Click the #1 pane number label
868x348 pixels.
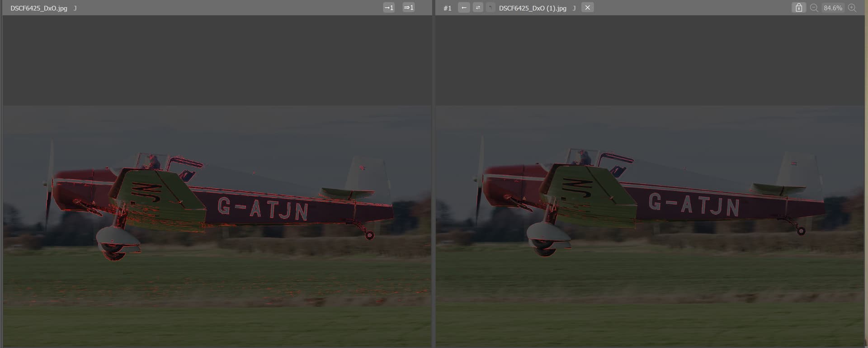pyautogui.click(x=447, y=8)
